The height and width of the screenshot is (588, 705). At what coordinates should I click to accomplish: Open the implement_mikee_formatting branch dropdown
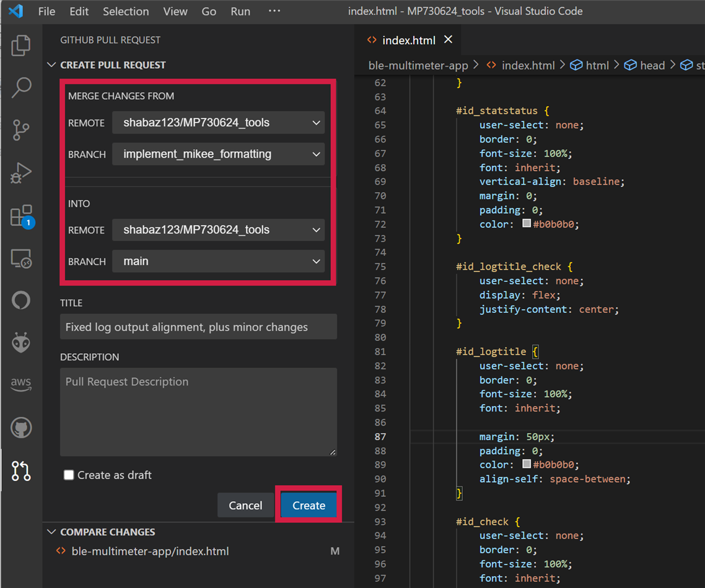click(218, 154)
